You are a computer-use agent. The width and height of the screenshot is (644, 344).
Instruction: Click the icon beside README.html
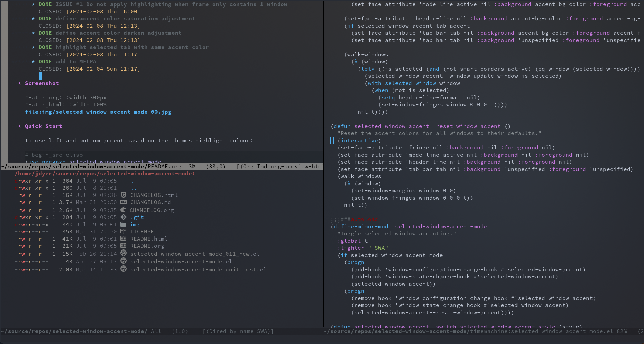tap(123, 239)
